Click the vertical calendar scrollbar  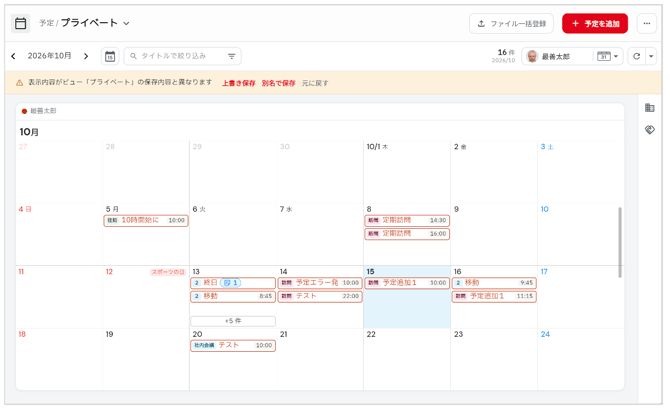pyautogui.click(x=620, y=242)
